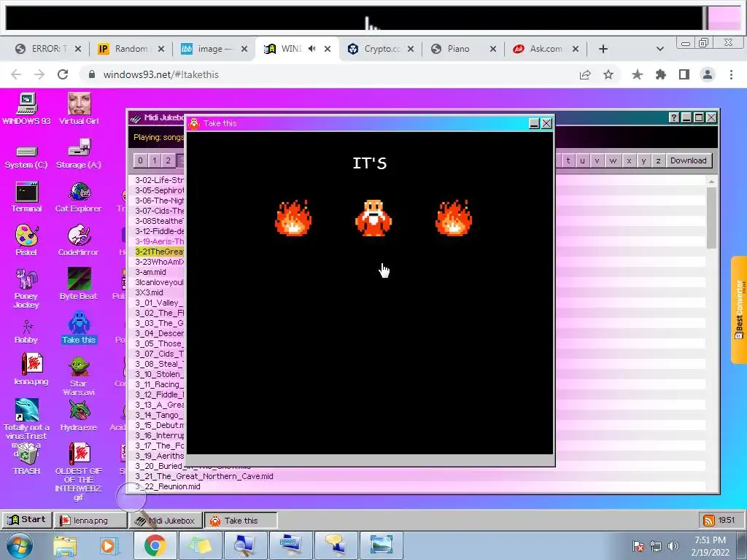Open the lenna.png desktop file icon
The image size is (747, 560).
click(x=31, y=369)
